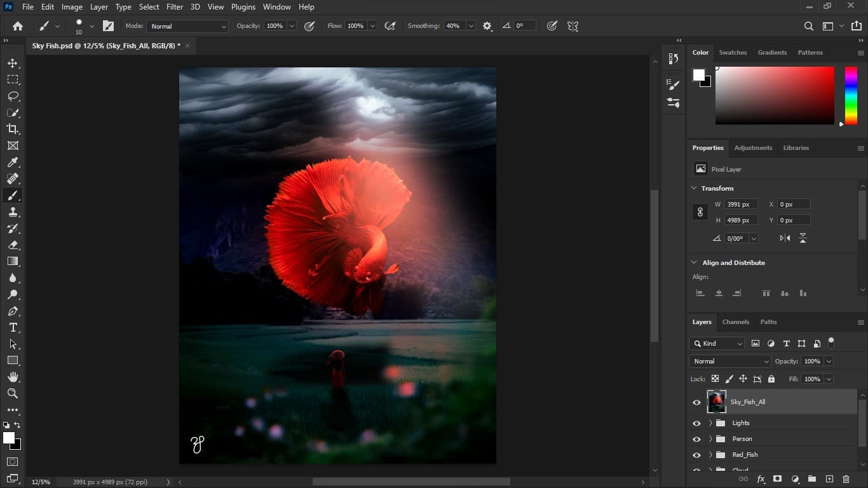The width and height of the screenshot is (868, 488).
Task: Open the brush blending Mode dropdown
Action: tap(187, 26)
